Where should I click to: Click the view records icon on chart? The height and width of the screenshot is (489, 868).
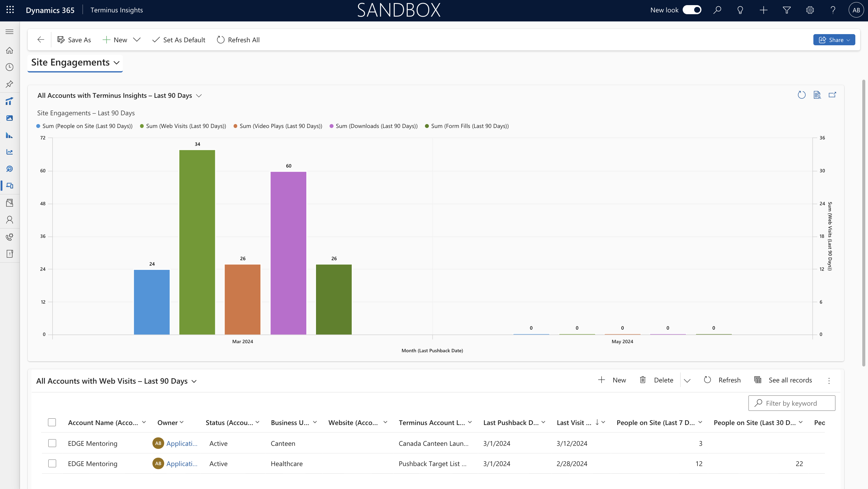click(x=817, y=95)
